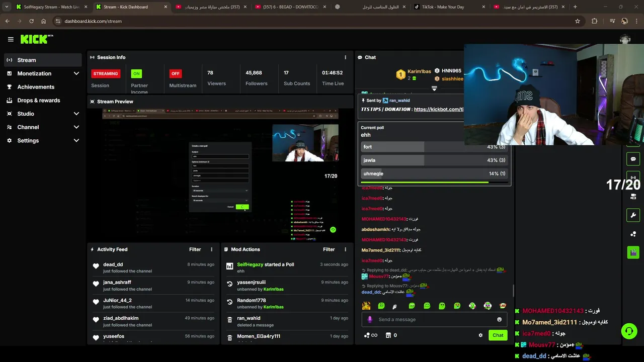Click the green headset support button
Screen dimensions: 644x362
629,331
